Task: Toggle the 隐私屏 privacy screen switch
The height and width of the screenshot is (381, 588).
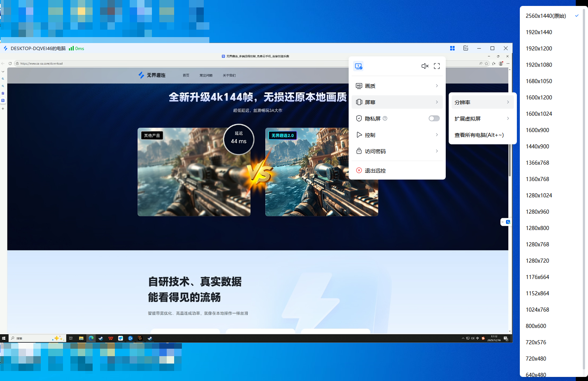Action: pyautogui.click(x=434, y=118)
